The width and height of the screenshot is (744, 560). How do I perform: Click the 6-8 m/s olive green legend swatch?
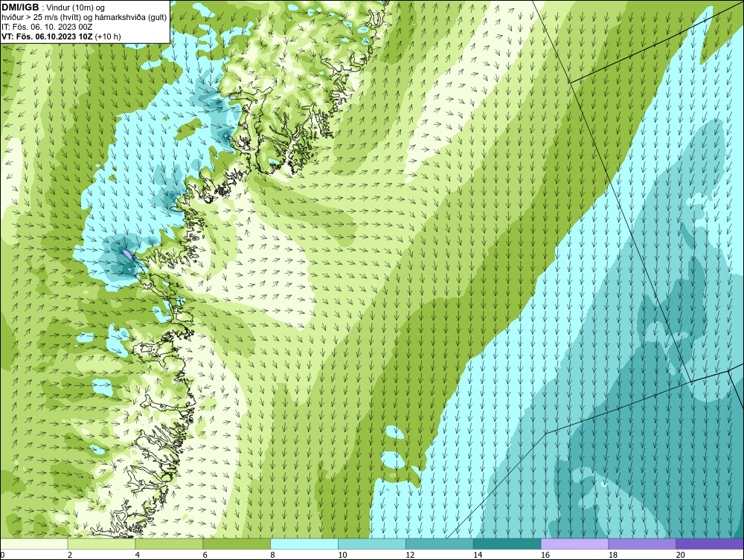click(x=237, y=544)
